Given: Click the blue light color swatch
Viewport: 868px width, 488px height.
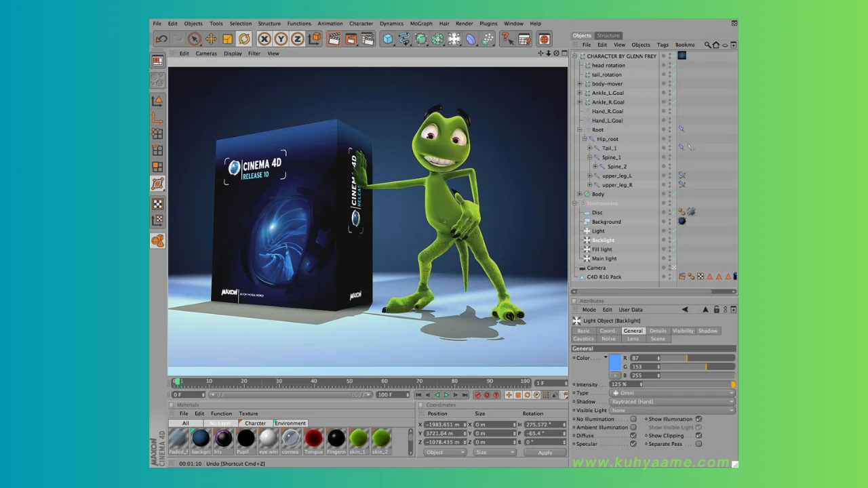Looking at the screenshot, I should point(615,362).
